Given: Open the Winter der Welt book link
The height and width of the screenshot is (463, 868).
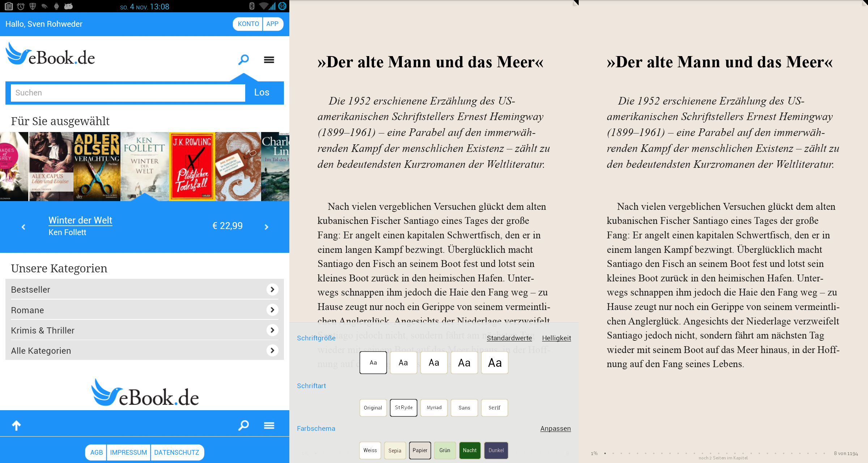Looking at the screenshot, I should [x=80, y=220].
